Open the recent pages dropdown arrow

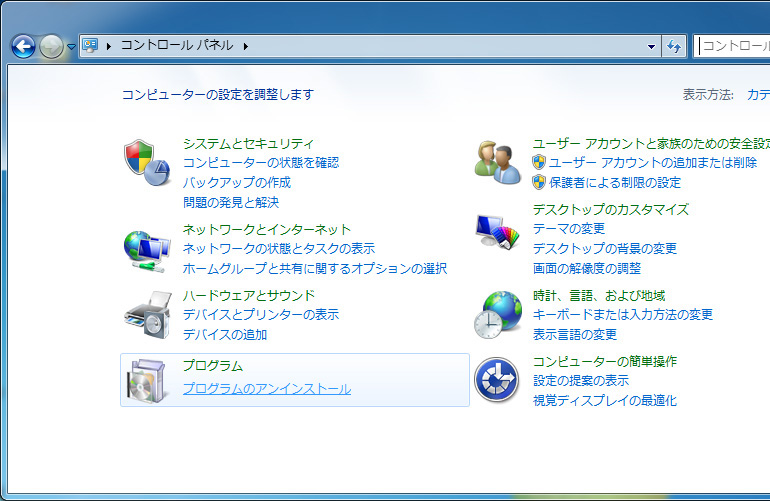tap(72, 47)
